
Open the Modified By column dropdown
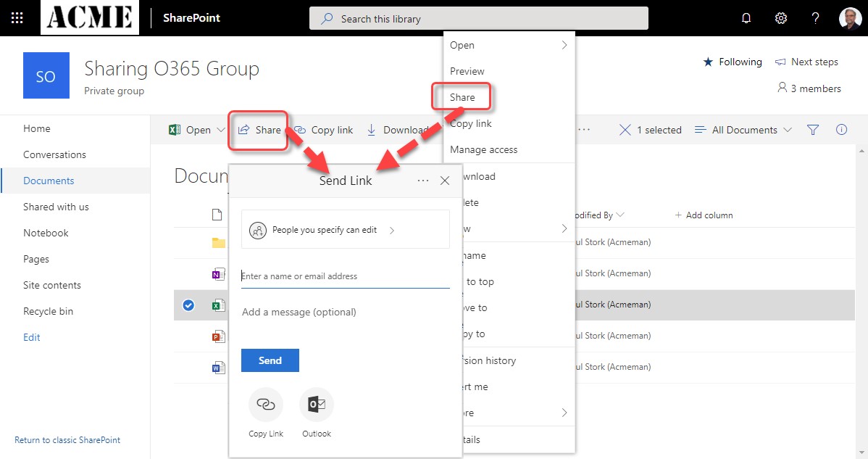click(620, 215)
